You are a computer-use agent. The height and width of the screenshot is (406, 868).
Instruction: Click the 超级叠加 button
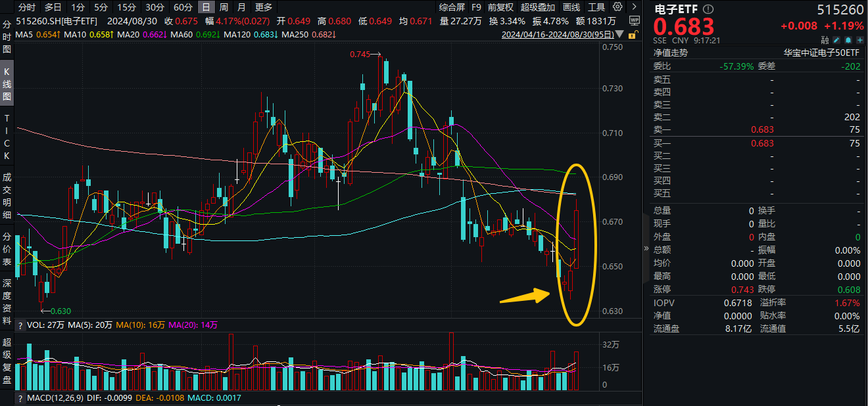(x=537, y=7)
